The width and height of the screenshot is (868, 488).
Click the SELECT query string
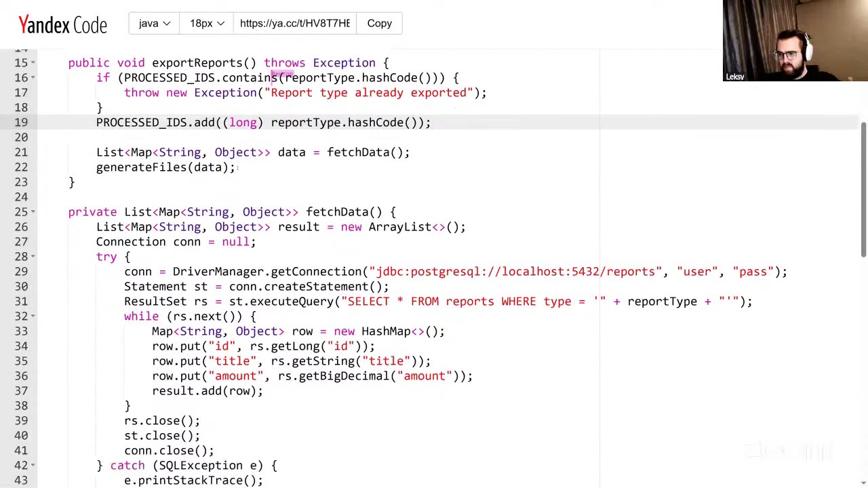473,302
